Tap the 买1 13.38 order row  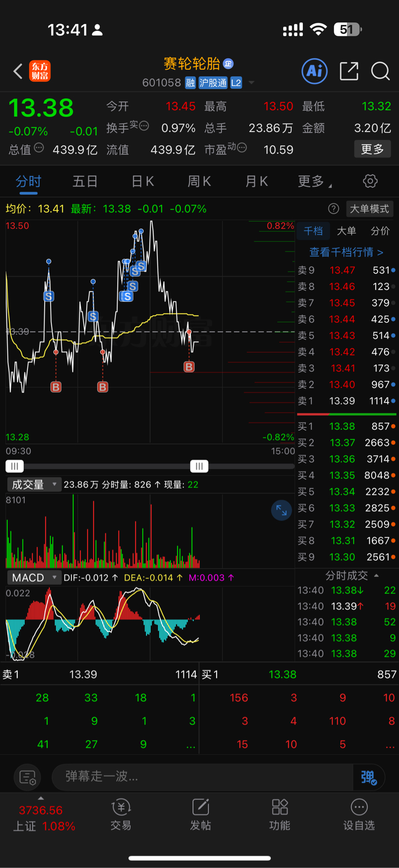tap(347, 426)
